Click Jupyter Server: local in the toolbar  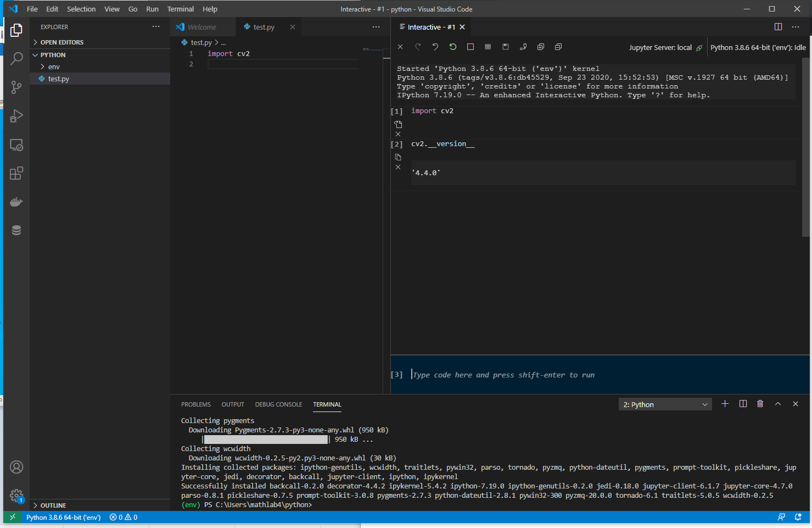[660, 47]
